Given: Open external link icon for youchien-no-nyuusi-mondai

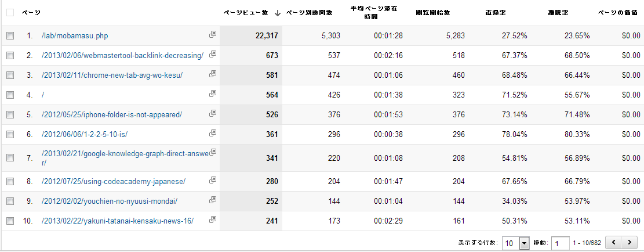Looking at the screenshot, I should [x=213, y=201].
